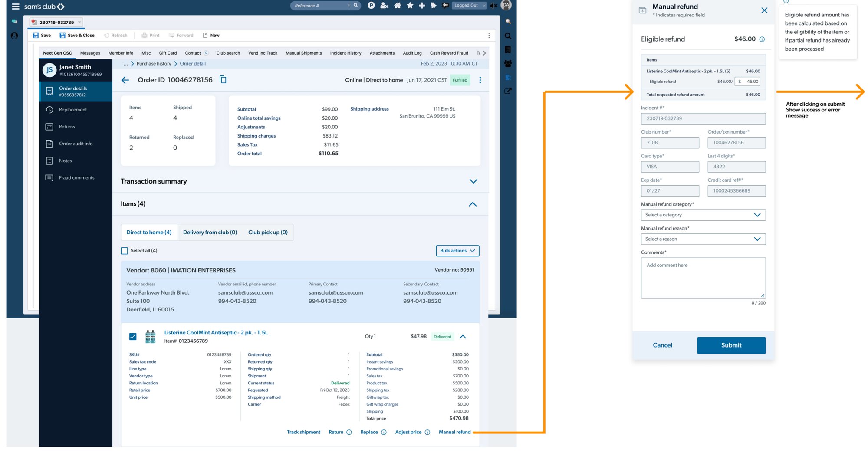Uncheck the Listerine CoolMint Antiseptic item checkbox
Image resolution: width=868 pixels, height=459 pixels.
point(133,337)
